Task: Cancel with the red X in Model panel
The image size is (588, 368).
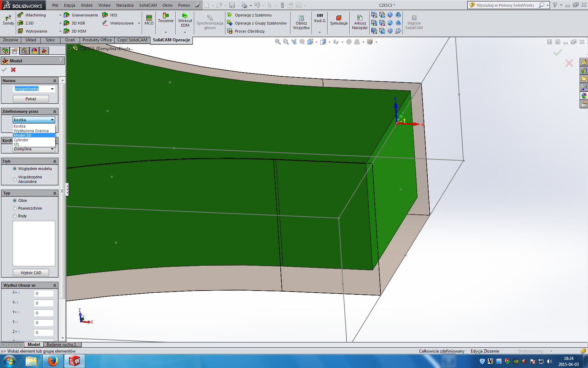Action: (x=13, y=70)
